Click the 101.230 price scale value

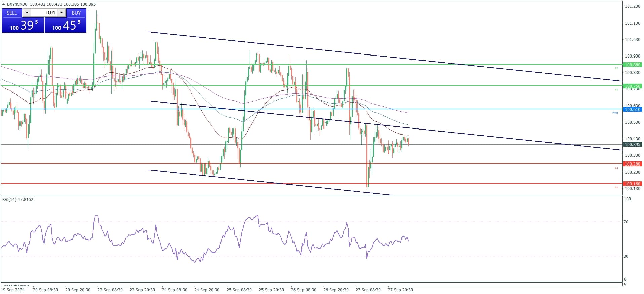click(632, 6)
